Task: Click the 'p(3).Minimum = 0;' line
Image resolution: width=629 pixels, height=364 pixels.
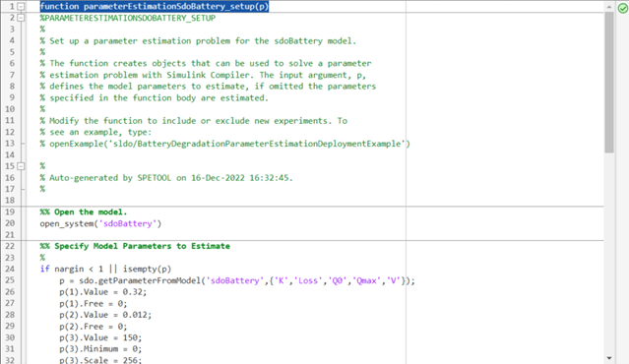Action: click(x=100, y=349)
